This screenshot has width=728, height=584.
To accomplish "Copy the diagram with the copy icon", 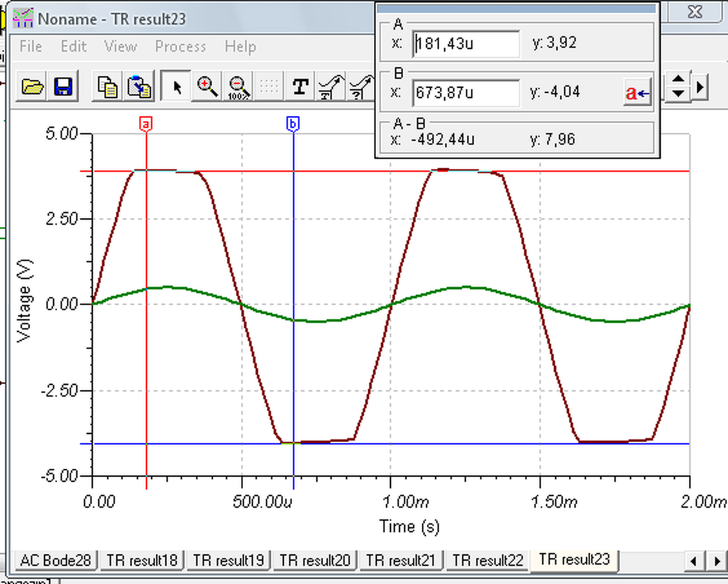I will 107,87.
